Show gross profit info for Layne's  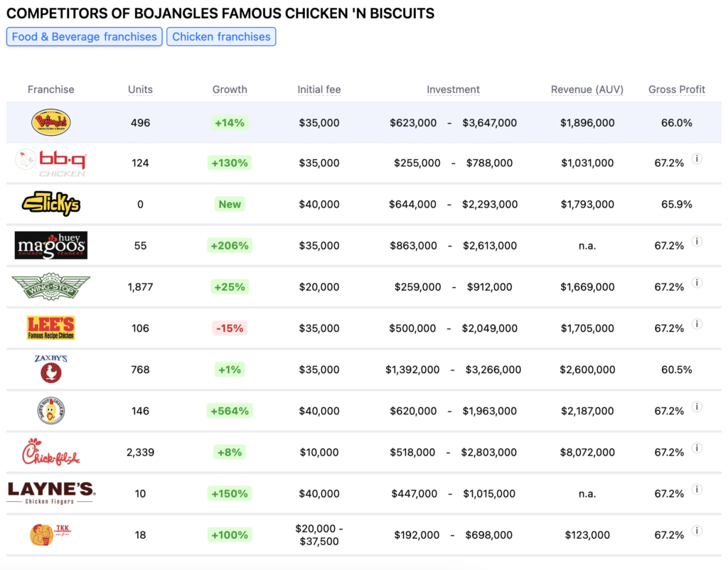click(697, 489)
